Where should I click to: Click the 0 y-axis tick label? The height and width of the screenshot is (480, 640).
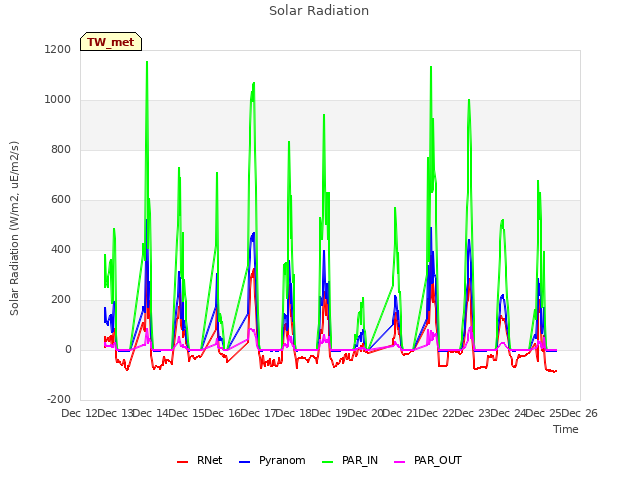[x=68, y=349]
